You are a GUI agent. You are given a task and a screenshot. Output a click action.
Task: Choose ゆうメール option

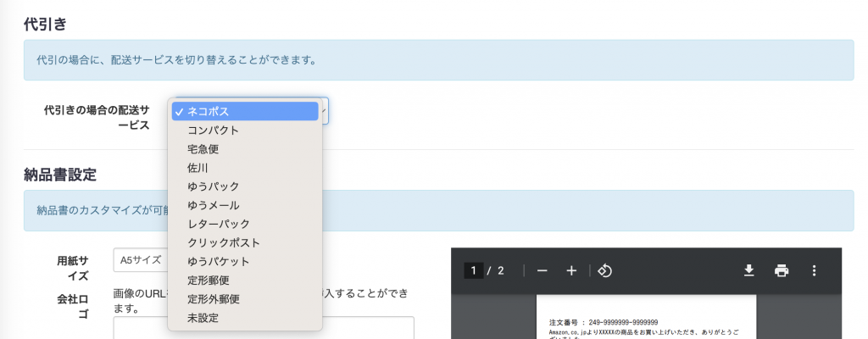245,205
